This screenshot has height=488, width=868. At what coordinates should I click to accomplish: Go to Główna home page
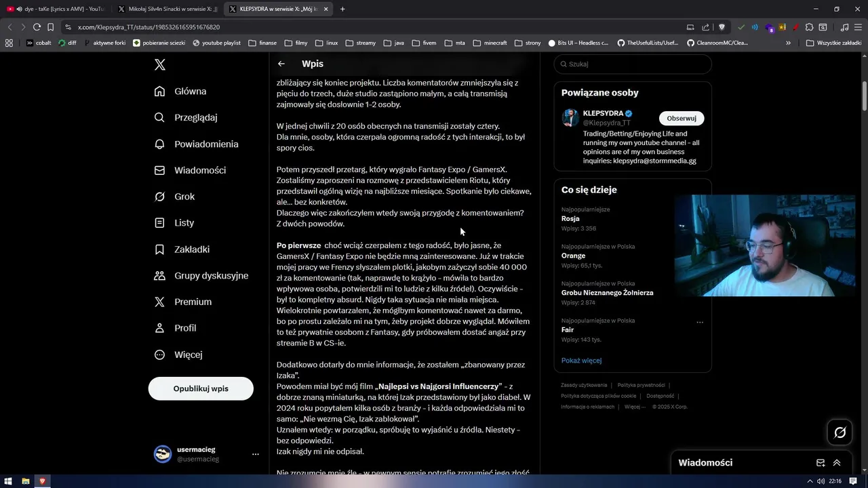(180, 91)
